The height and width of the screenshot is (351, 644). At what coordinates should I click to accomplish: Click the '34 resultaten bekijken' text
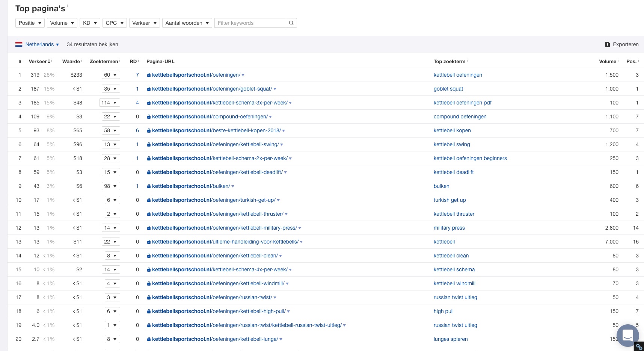pyautogui.click(x=92, y=44)
